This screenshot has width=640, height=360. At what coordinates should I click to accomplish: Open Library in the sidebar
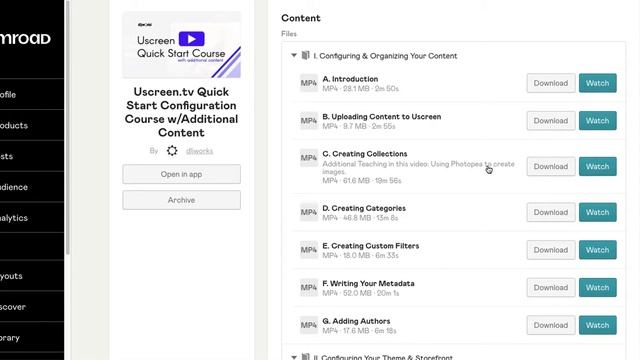pyautogui.click(x=32, y=338)
